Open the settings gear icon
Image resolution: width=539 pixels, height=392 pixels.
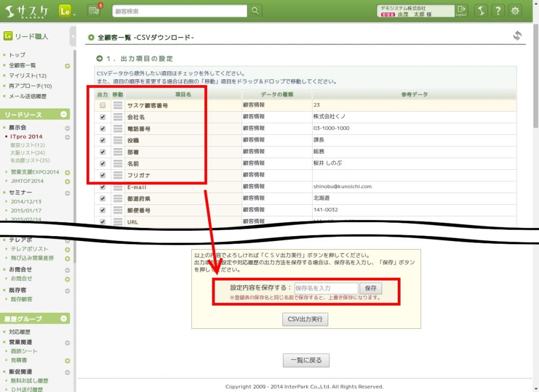tap(516, 11)
